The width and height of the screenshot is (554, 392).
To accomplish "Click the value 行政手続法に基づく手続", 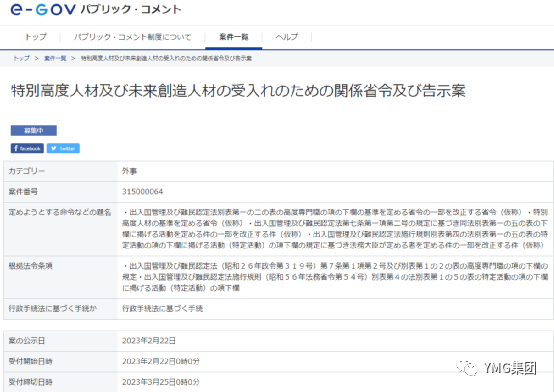I will pos(162,309).
